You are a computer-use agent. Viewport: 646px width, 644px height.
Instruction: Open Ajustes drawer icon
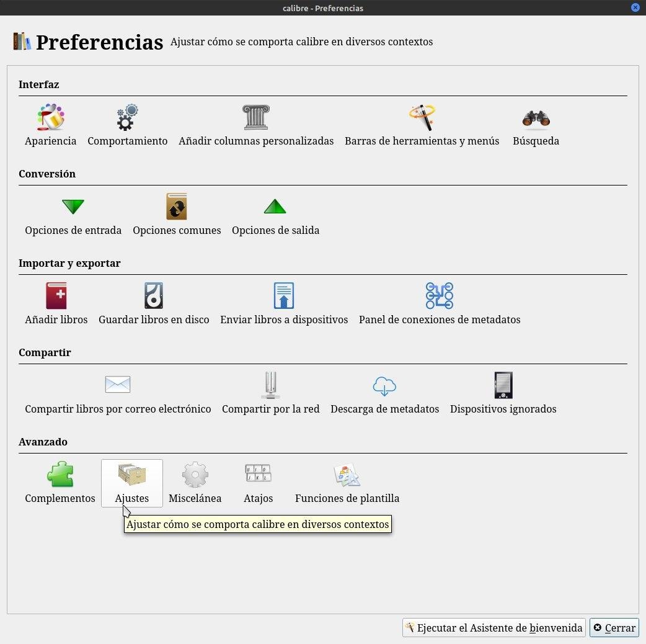[x=132, y=474]
